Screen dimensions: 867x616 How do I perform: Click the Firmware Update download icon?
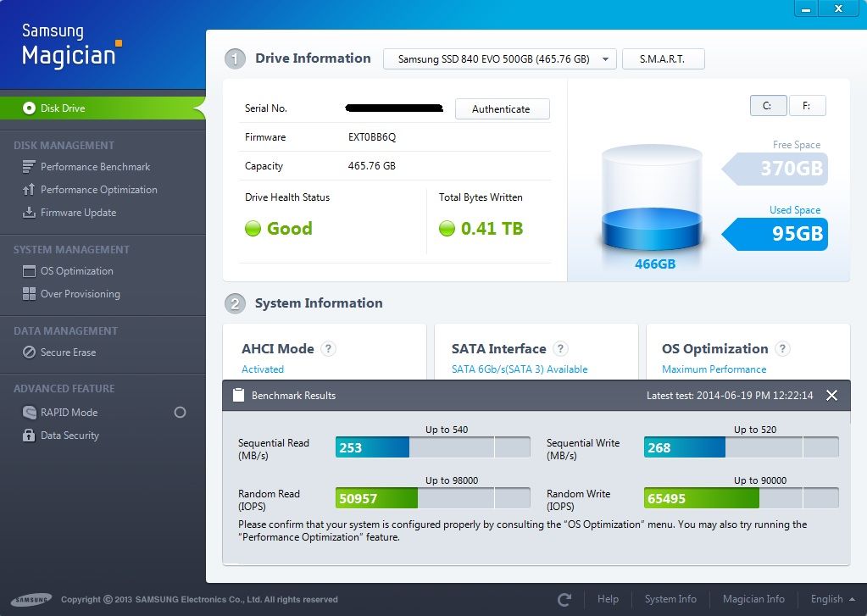[29, 213]
